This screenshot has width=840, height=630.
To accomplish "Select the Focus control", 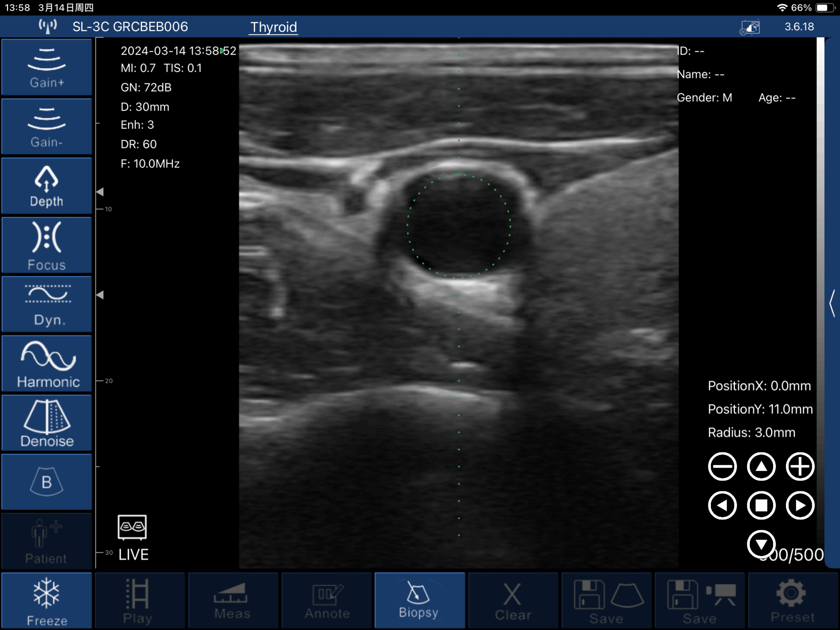I will (x=46, y=245).
